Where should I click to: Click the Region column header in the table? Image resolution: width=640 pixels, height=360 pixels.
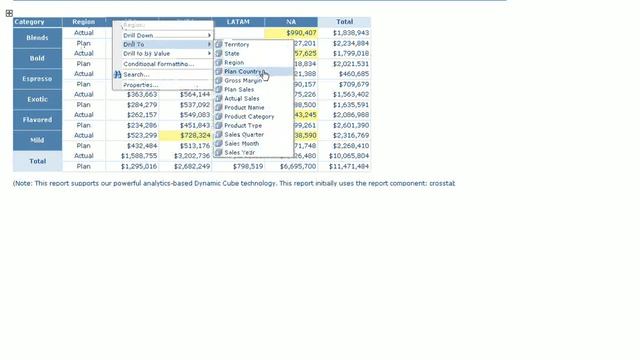[84, 22]
